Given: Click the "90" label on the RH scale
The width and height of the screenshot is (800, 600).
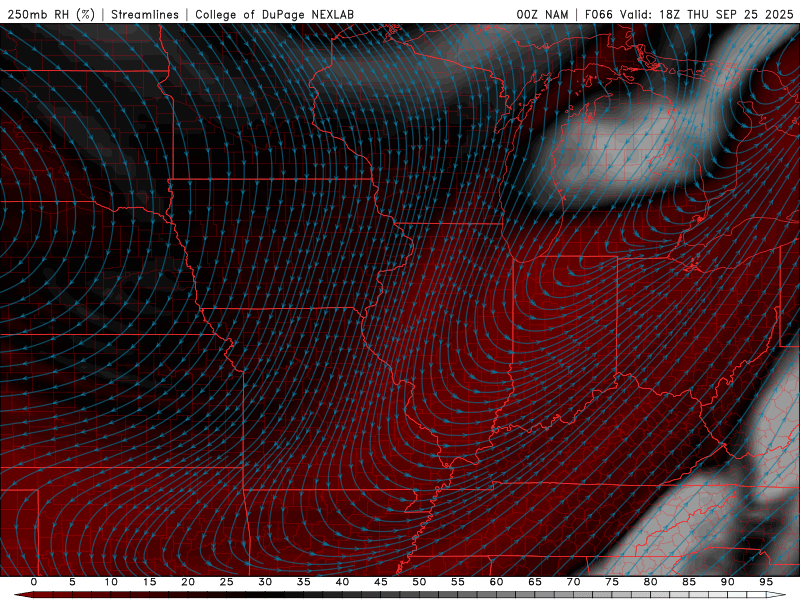Looking at the screenshot, I should (727, 582).
